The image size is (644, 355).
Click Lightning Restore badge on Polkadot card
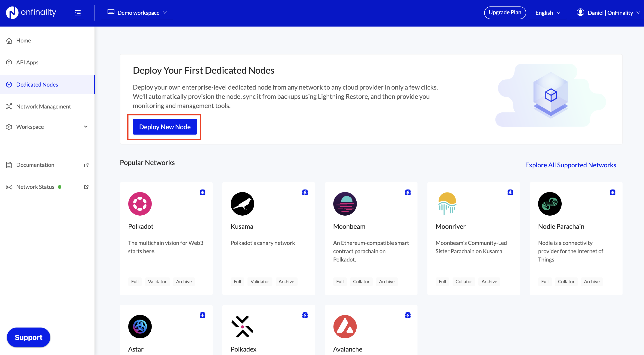203,192
